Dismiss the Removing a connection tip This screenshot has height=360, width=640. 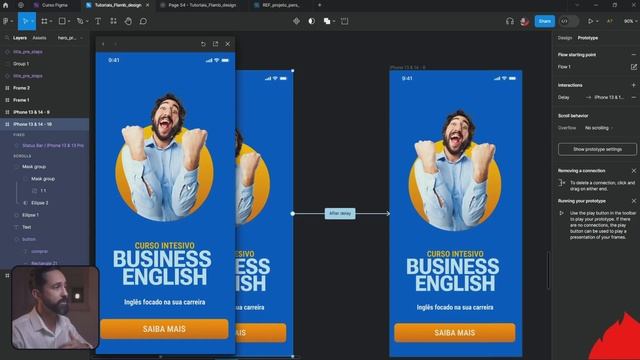point(633,171)
